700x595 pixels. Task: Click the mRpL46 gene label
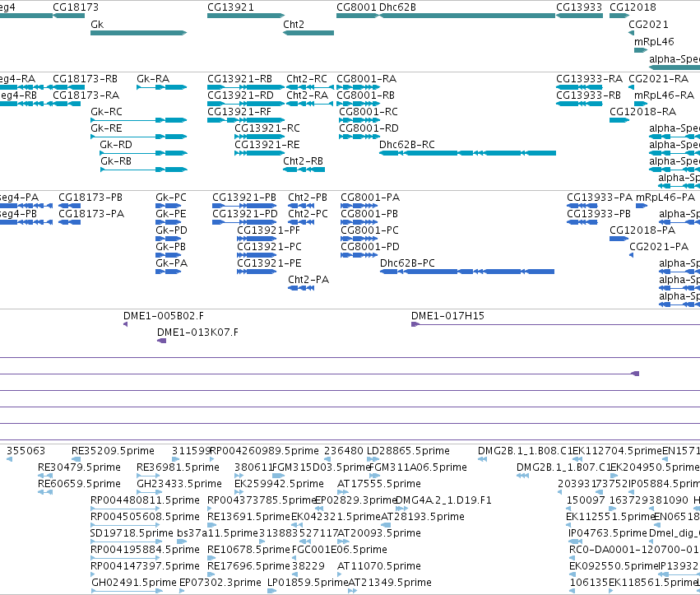click(x=654, y=42)
